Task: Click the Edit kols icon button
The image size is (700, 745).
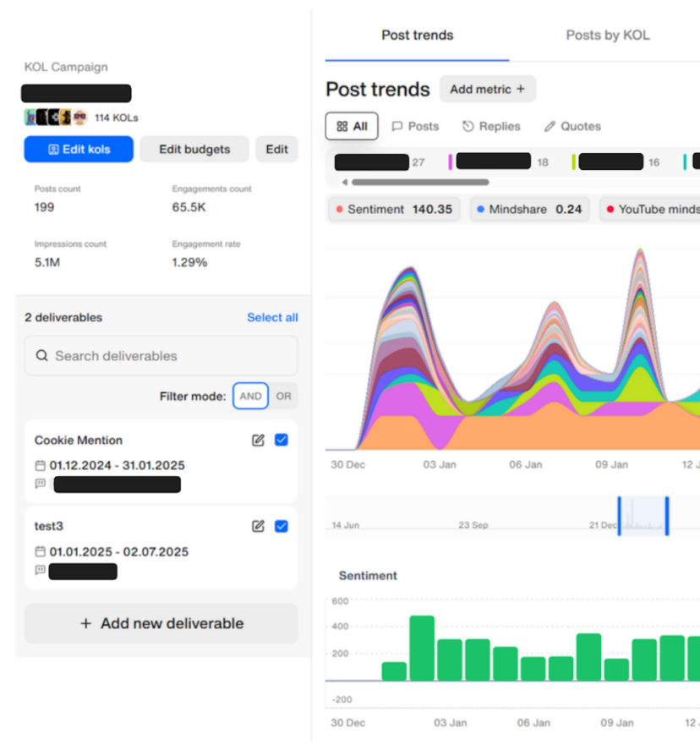Action: point(52,149)
